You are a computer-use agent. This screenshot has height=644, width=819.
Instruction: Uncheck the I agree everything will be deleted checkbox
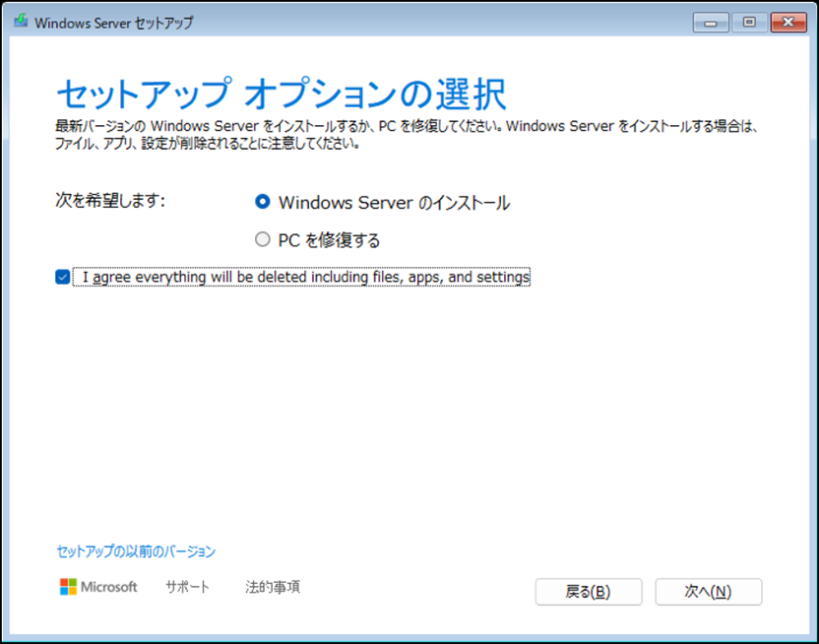(63, 277)
